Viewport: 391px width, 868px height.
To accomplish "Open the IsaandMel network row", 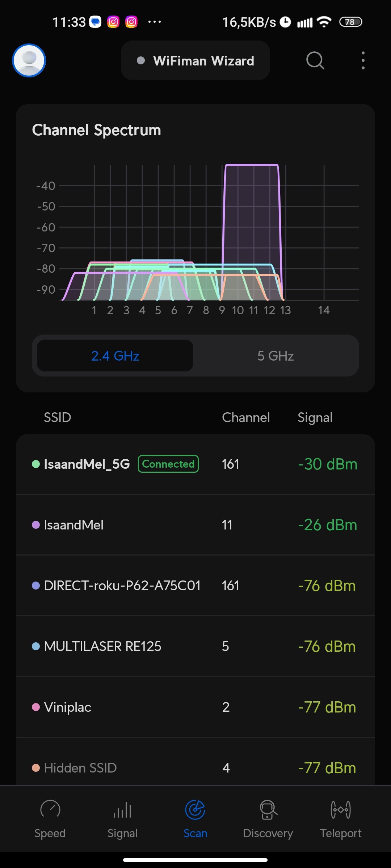I will click(195, 525).
